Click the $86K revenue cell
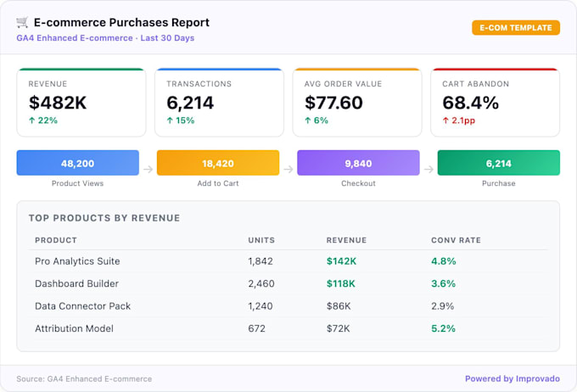The width and height of the screenshot is (577, 392). 339,306
